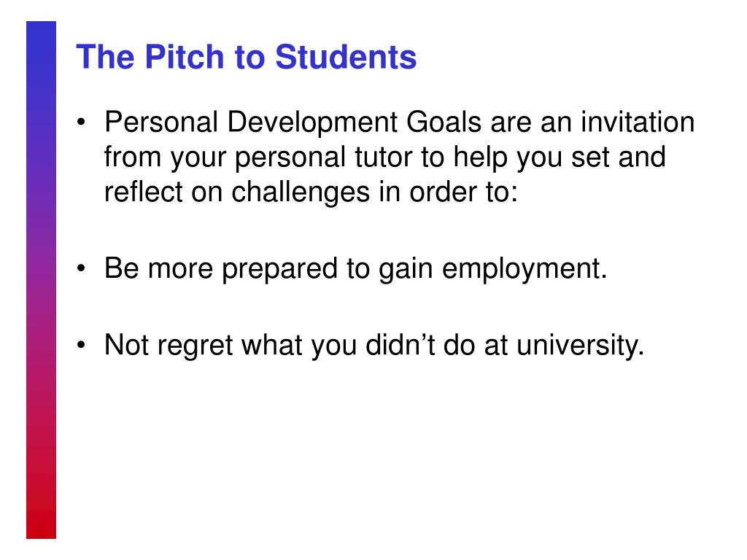Select the bullet dot before 'Not regret'
This screenshot has width=747, height=560.
tap(82, 344)
